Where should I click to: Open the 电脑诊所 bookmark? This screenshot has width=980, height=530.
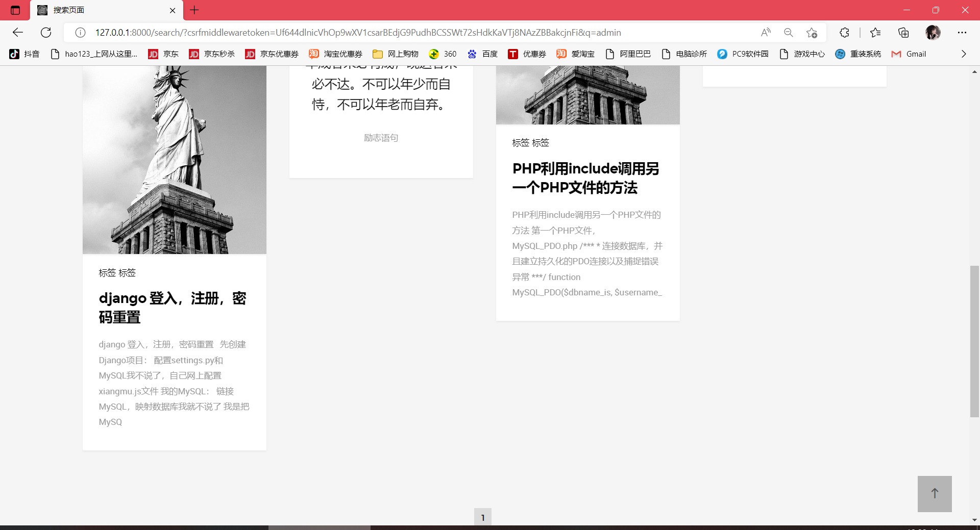(684, 54)
